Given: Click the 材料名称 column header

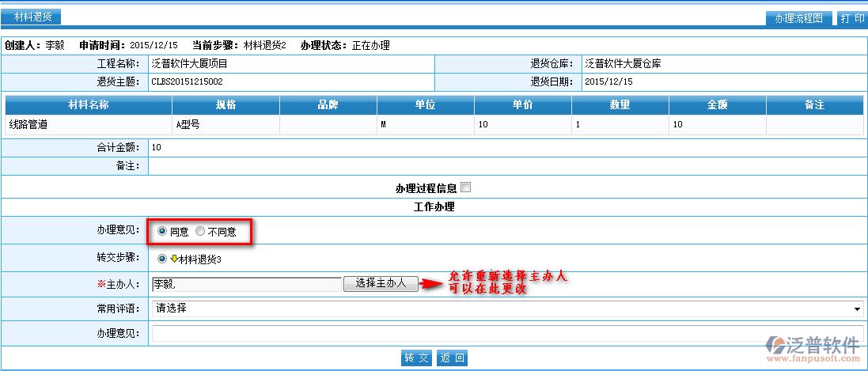Looking at the screenshot, I should coord(88,104).
